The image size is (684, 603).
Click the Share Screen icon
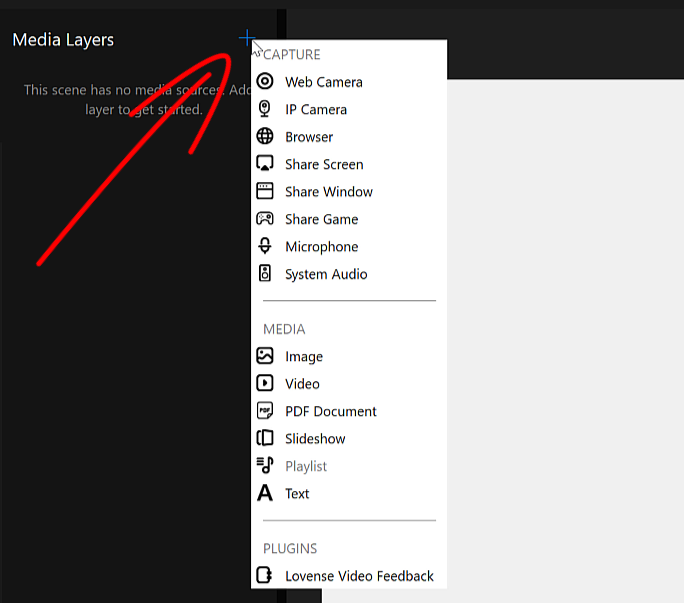coord(265,164)
